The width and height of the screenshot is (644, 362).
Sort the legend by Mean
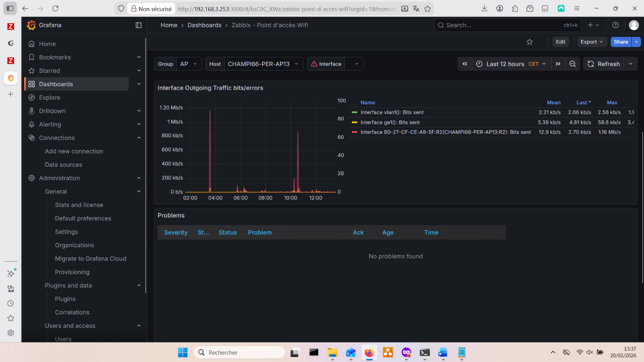(x=553, y=103)
